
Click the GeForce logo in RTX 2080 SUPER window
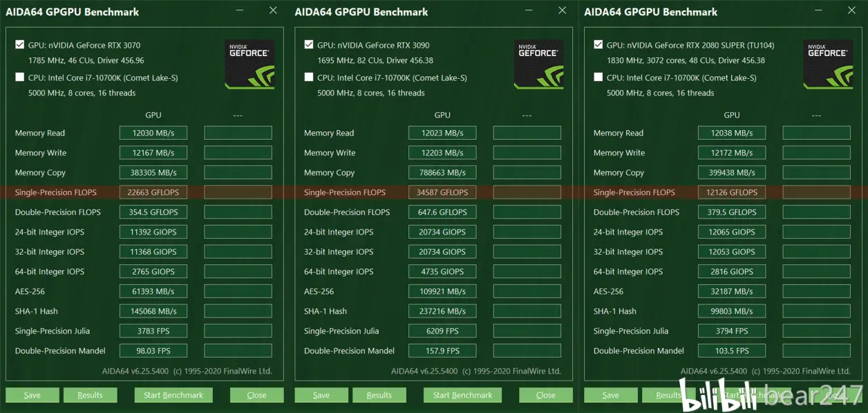coord(828,64)
